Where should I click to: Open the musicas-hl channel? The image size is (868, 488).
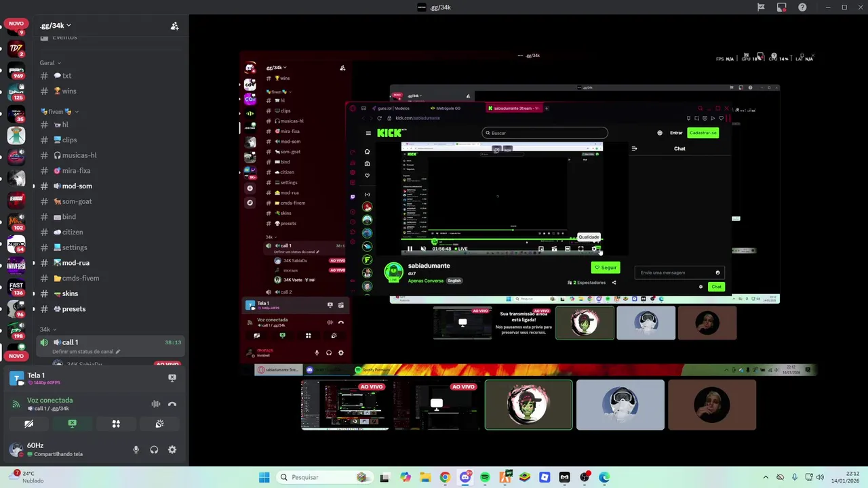coord(110,155)
